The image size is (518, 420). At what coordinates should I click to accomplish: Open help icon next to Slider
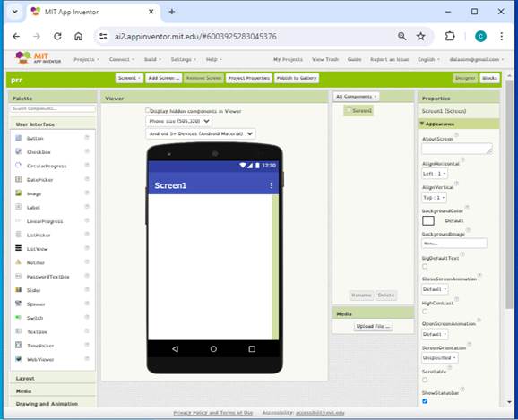pos(87,289)
